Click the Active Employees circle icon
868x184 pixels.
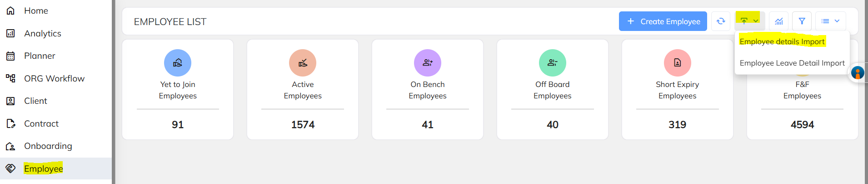[303, 63]
